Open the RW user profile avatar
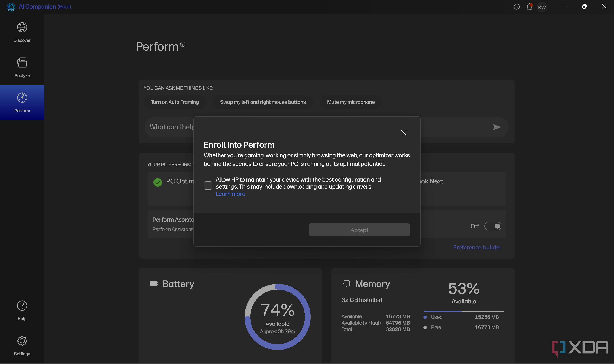The height and width of the screenshot is (364, 614). tap(542, 7)
